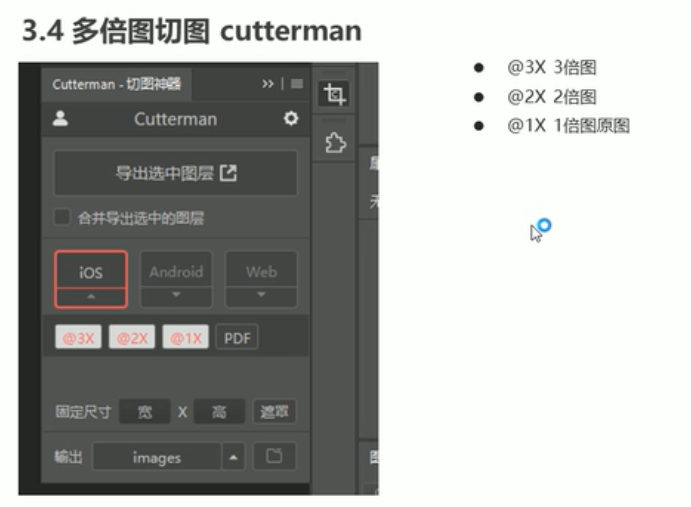Click the 固定尺寸 label
This screenshot has width=691, height=507.
tap(83, 412)
